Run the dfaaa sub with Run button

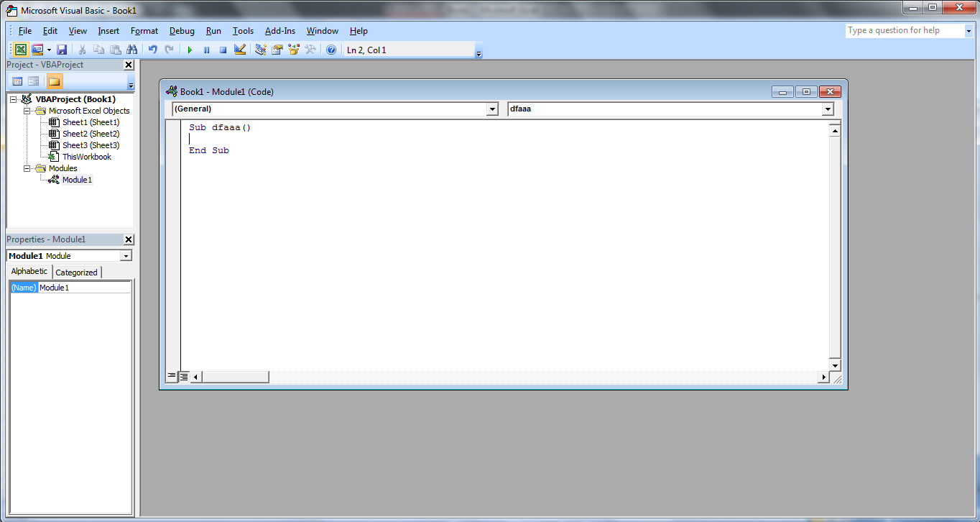(x=190, y=49)
